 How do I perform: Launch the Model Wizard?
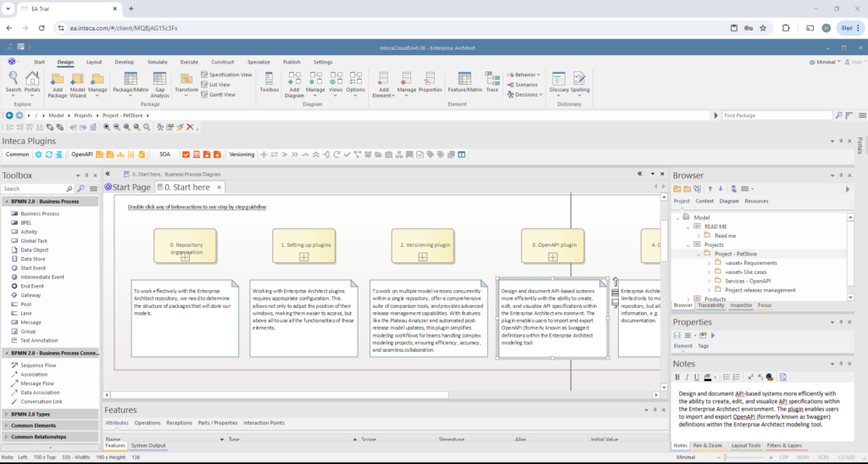pos(77,86)
